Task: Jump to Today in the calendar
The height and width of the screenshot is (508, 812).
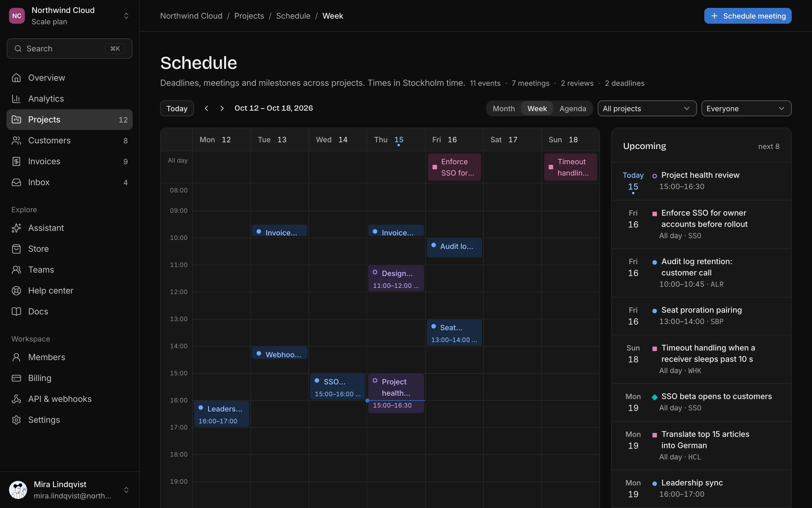Action: pyautogui.click(x=177, y=109)
